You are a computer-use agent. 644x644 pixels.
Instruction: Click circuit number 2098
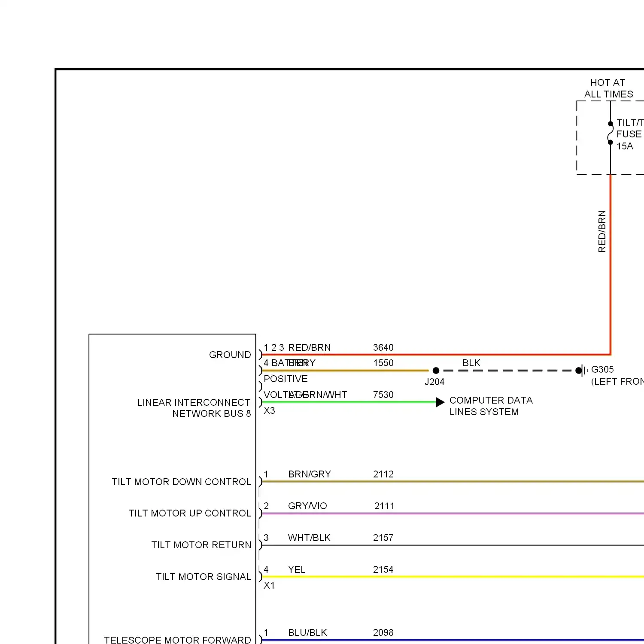pos(383,632)
